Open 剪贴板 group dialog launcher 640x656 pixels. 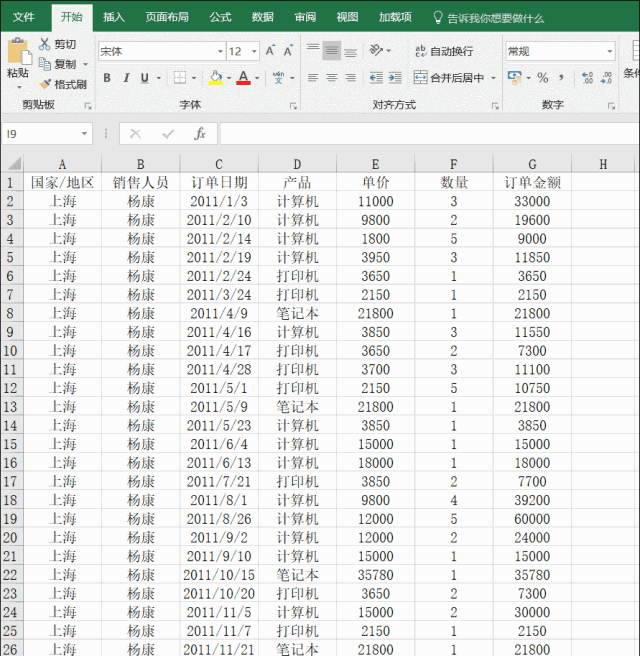(x=88, y=106)
